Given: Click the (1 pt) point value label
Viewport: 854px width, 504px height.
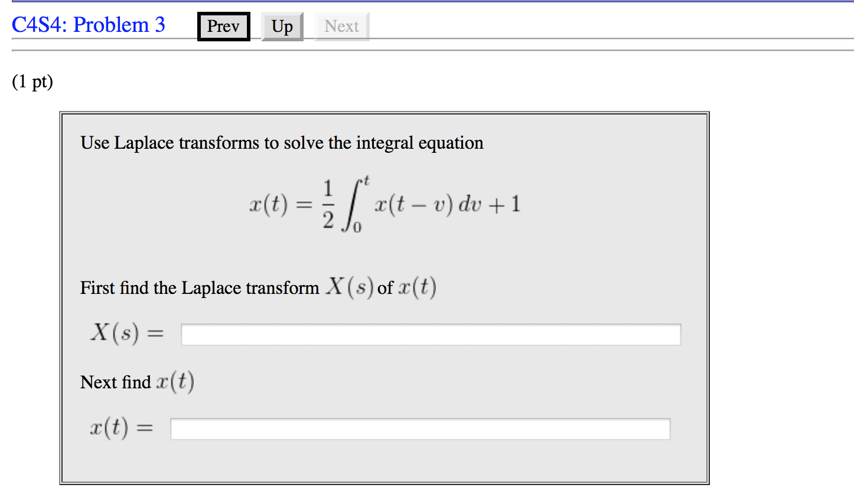Looking at the screenshot, I should click(x=31, y=82).
